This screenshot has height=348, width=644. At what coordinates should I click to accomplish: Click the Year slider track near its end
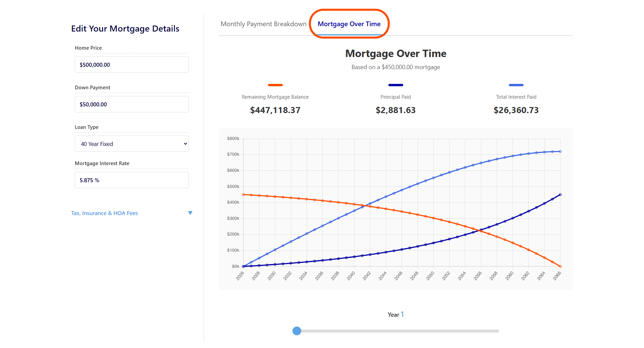[x=493, y=331]
